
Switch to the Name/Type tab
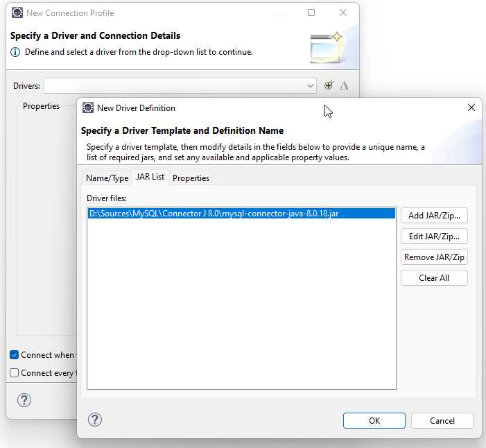click(107, 178)
